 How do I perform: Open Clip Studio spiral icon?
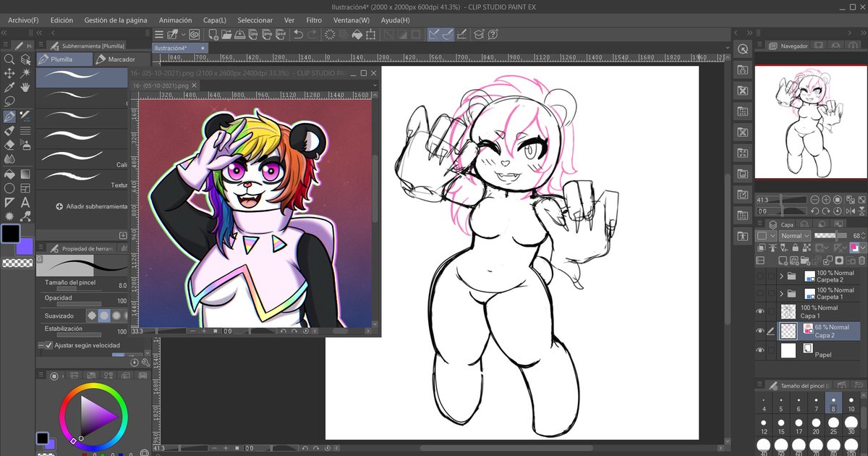pos(194,34)
